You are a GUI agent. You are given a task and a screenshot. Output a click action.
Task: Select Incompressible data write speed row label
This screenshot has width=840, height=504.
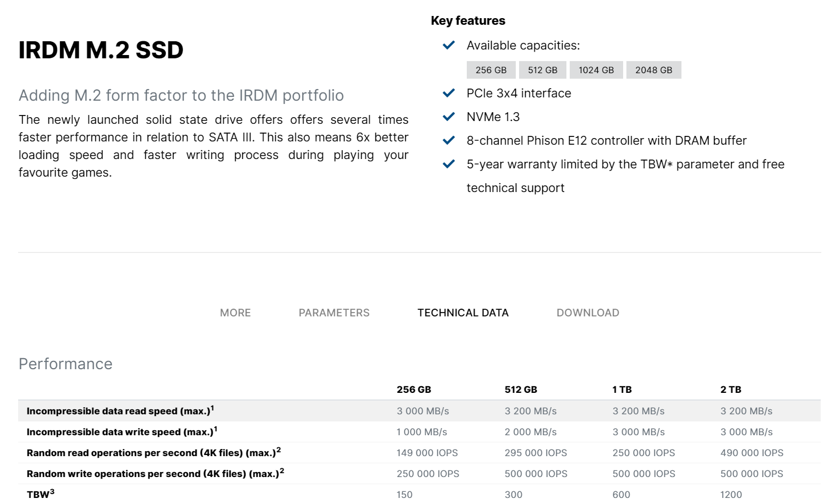click(122, 431)
